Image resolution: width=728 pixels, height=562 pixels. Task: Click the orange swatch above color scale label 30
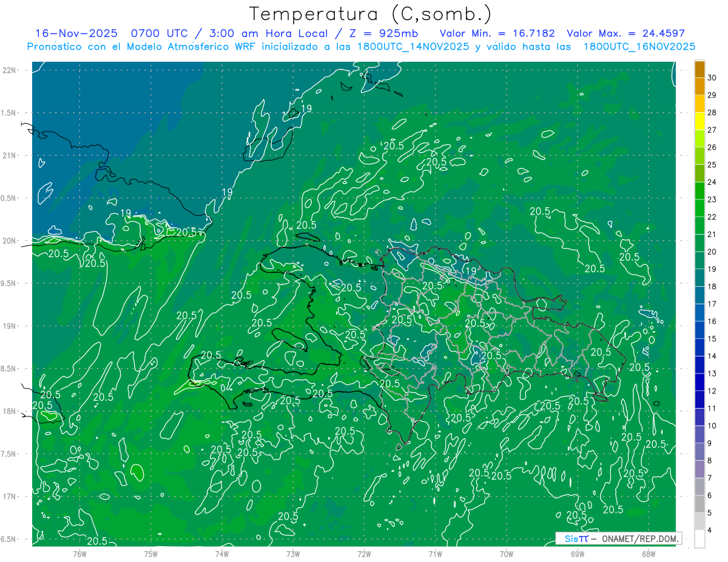coord(699,69)
